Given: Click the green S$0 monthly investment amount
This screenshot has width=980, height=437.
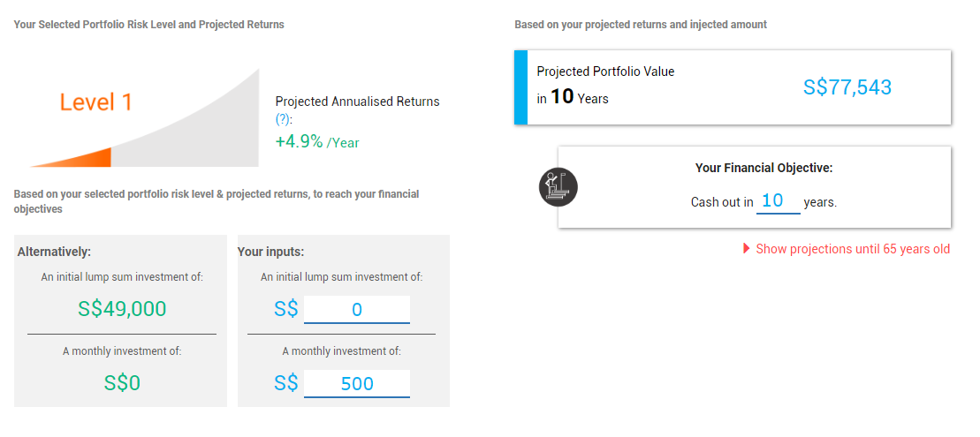Looking at the screenshot, I should pyautogui.click(x=121, y=383).
